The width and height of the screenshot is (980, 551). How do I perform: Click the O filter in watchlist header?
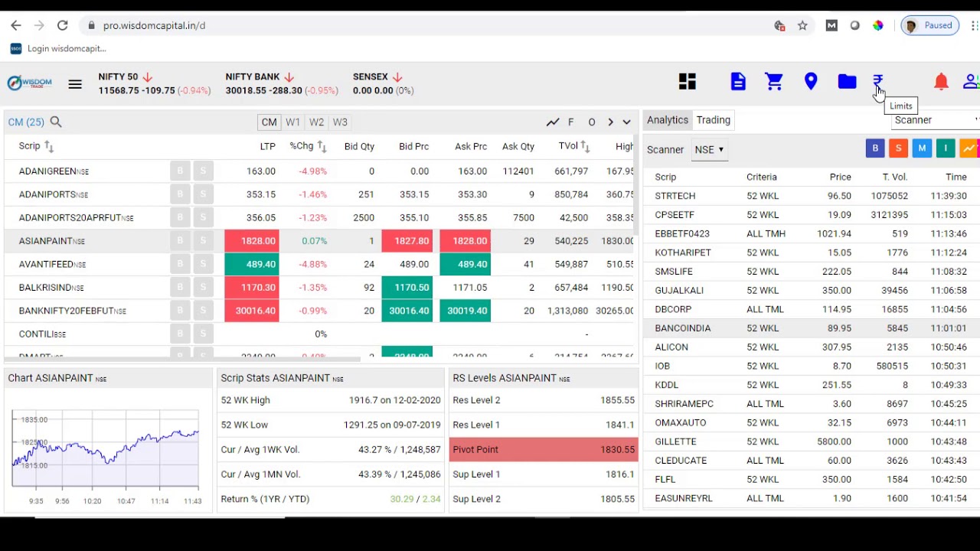(591, 122)
